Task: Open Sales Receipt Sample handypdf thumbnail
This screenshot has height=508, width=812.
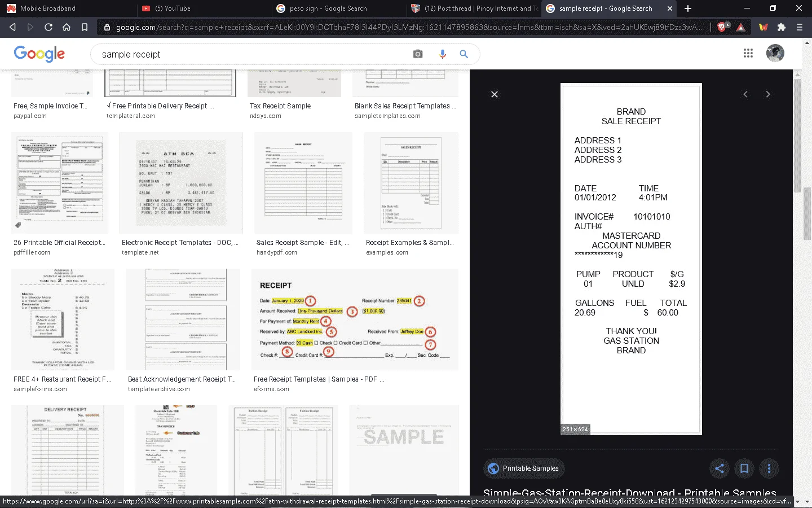Action: point(303,183)
